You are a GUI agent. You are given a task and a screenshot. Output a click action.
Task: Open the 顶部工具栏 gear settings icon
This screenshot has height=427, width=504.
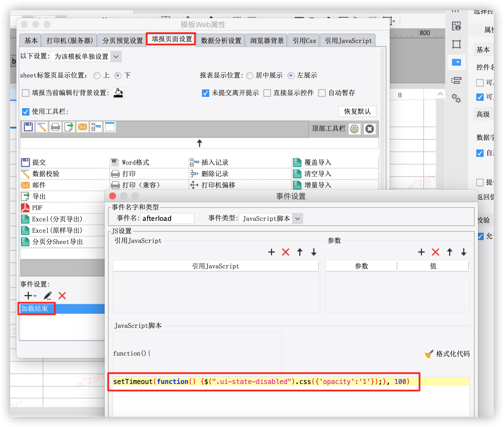(354, 129)
